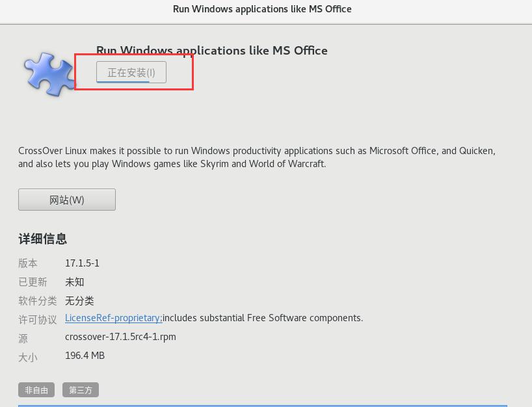
Task: Click the 详细信息 details heading
Action: click(x=43, y=239)
